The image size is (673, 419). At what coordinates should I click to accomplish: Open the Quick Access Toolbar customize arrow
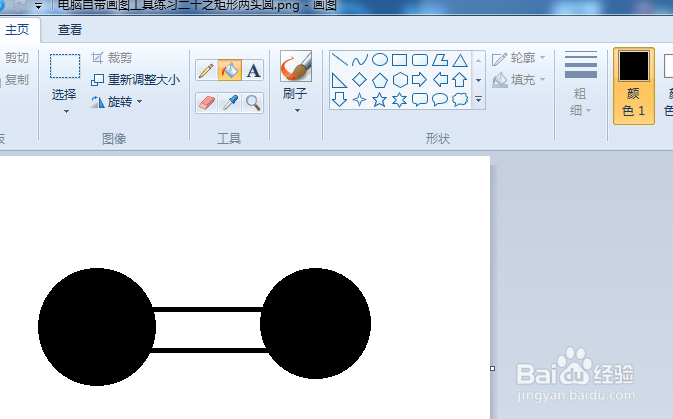[x=39, y=6]
